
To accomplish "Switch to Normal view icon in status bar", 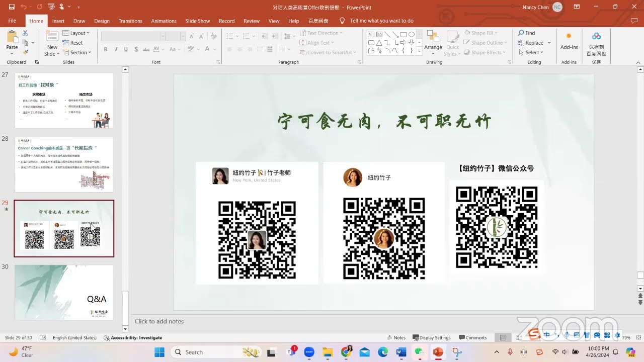I will coord(503,338).
